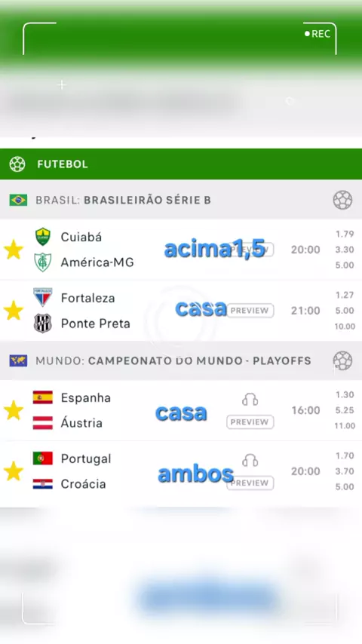Open PREVIEW for Espanha vs Áustria
The width and height of the screenshot is (362, 644).
(x=250, y=422)
